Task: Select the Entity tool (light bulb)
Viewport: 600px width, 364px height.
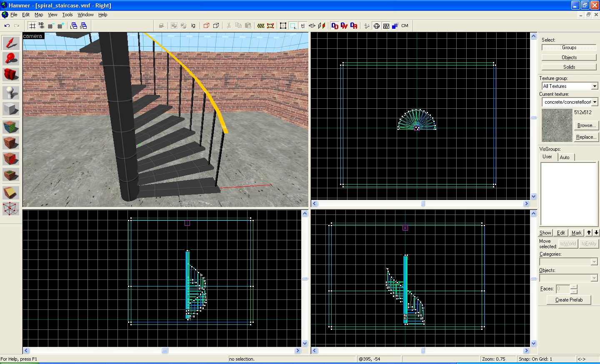Action: [11, 92]
